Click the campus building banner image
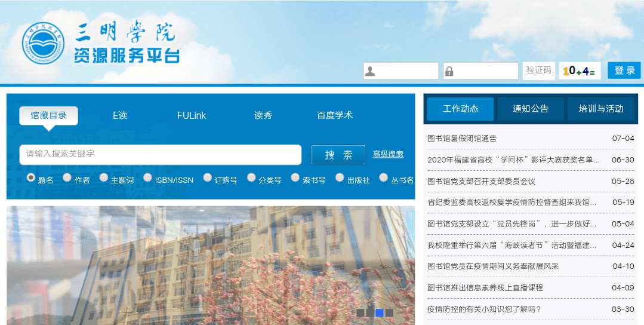The image size is (644, 325). point(211,265)
